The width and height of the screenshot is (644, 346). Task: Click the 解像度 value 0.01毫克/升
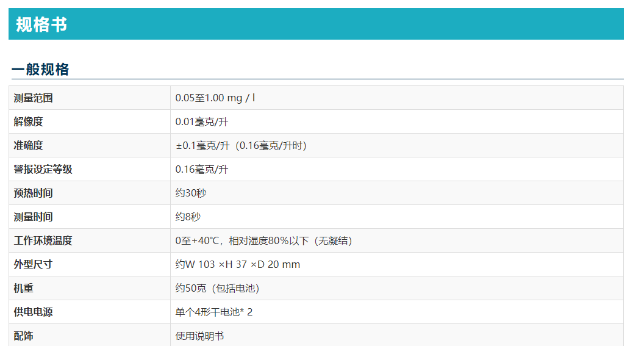pos(202,122)
